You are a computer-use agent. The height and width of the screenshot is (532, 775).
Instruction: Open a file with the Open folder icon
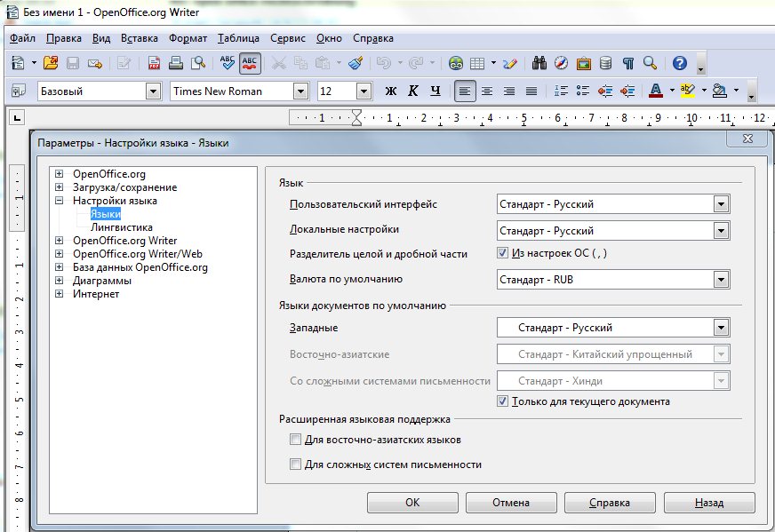click(51, 63)
